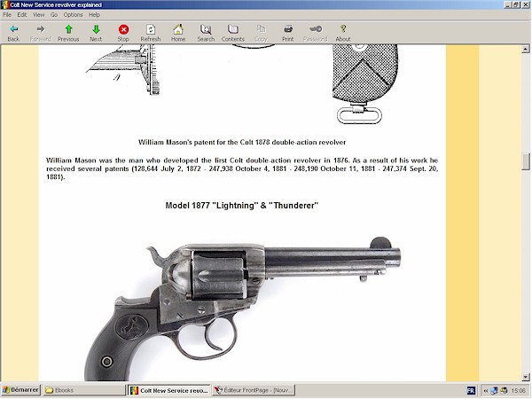The image size is (532, 399).
Task: Select the Colt New Service taskbar button
Action: (x=169, y=390)
